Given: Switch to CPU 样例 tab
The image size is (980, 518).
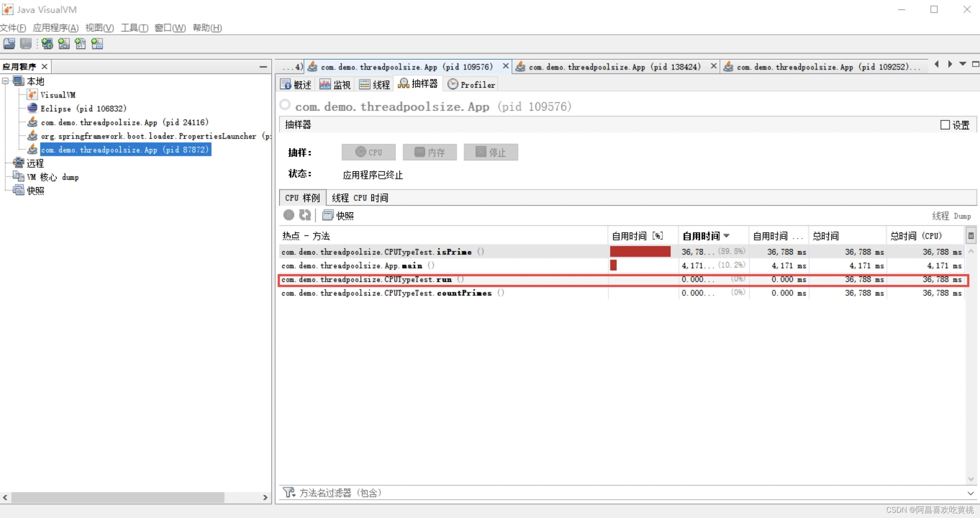Looking at the screenshot, I should pyautogui.click(x=302, y=198).
